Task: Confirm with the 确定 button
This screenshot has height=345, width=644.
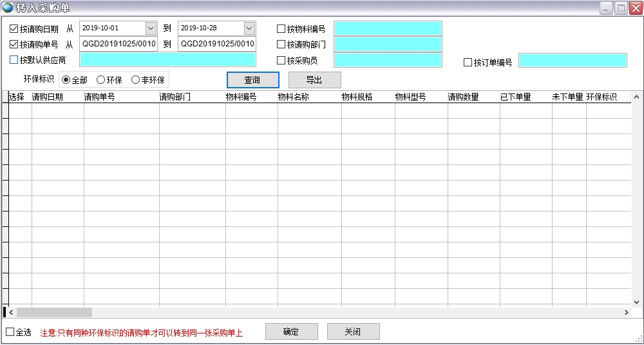Action: click(291, 331)
